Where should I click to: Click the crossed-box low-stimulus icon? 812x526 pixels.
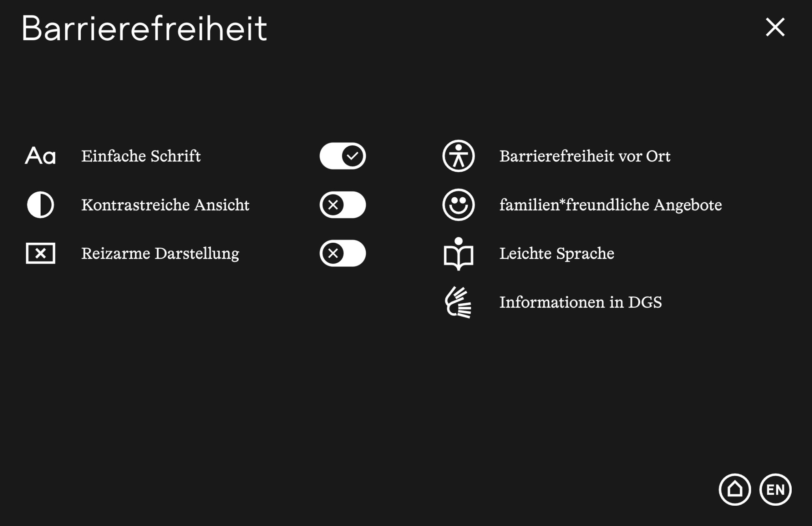pyautogui.click(x=40, y=253)
